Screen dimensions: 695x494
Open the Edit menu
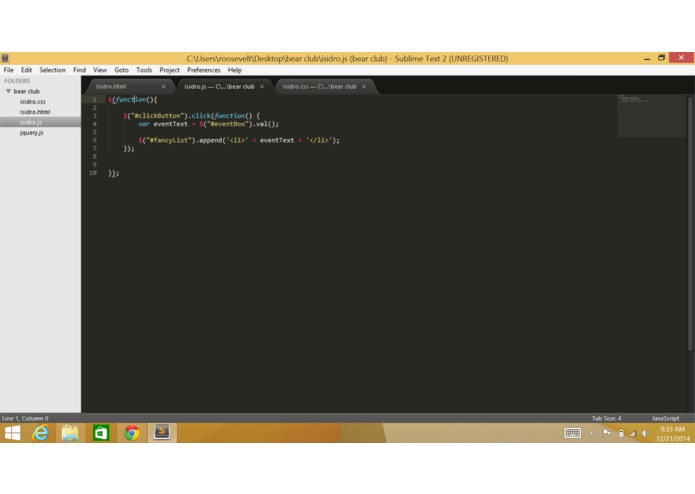26,70
